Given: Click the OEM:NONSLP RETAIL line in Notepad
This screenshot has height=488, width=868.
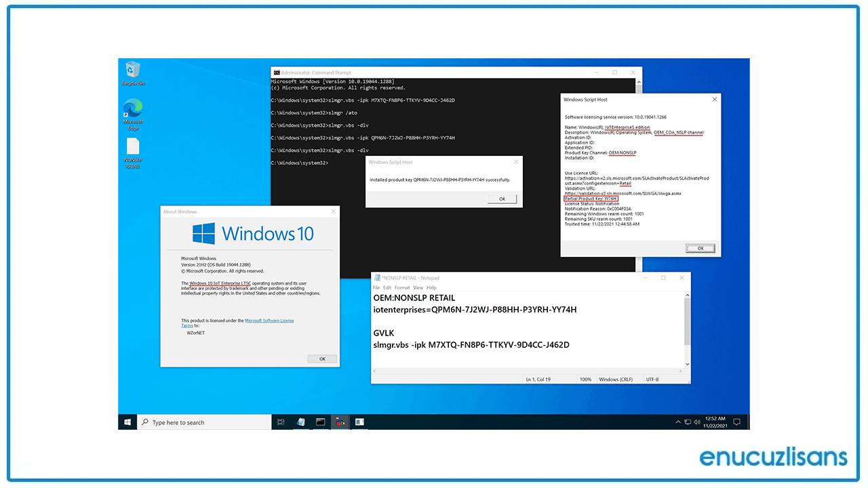Looking at the screenshot, I should pos(414,298).
